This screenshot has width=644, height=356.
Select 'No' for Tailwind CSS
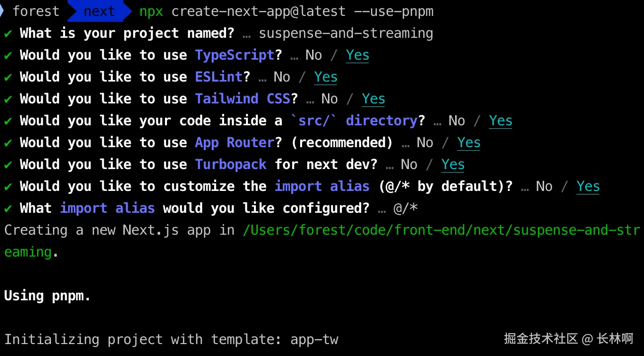click(330, 99)
